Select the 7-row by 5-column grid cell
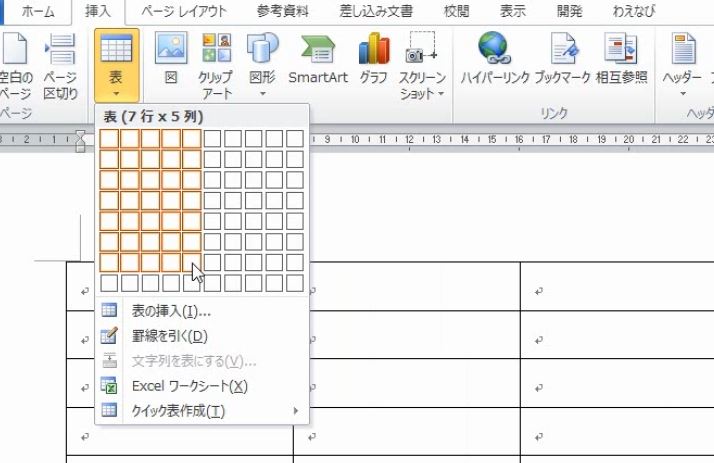714x463 pixels. pyautogui.click(x=192, y=262)
